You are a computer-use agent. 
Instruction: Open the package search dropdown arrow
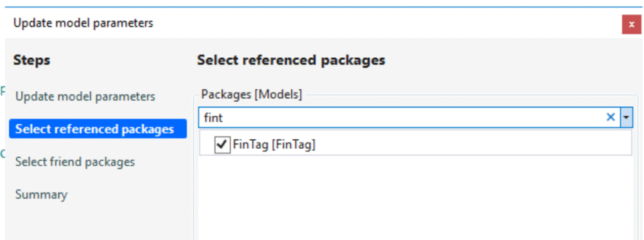[x=626, y=117]
